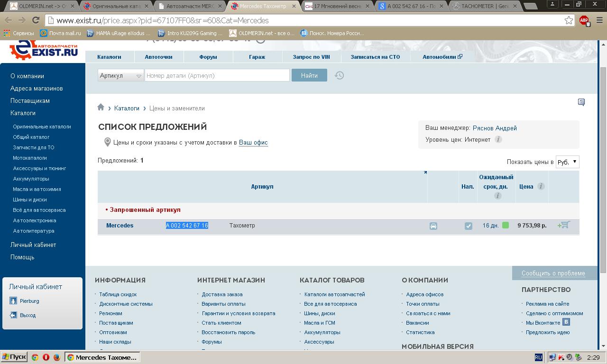Open the currency Руб. dropdown
607x364 pixels.
[x=567, y=162]
